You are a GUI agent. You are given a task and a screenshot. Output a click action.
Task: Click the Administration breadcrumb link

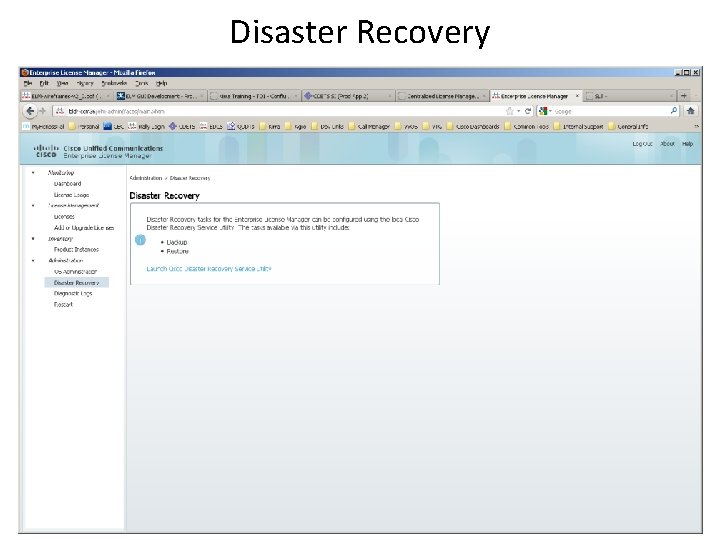click(146, 178)
